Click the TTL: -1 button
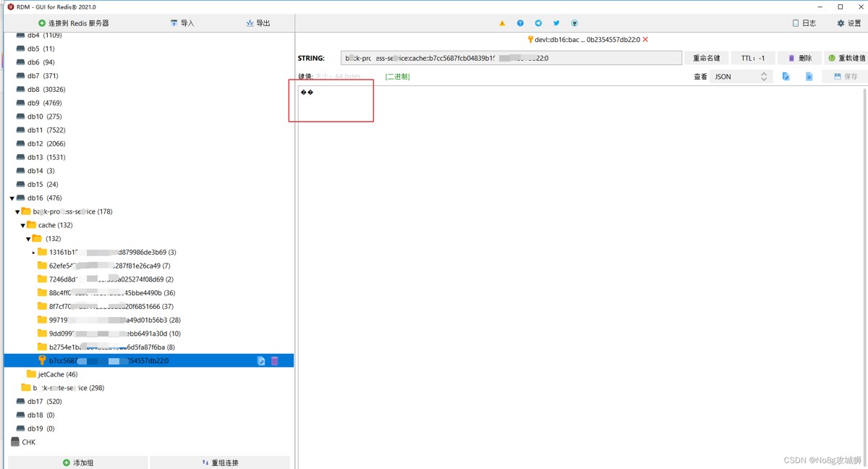This screenshot has width=868, height=469. tap(753, 58)
